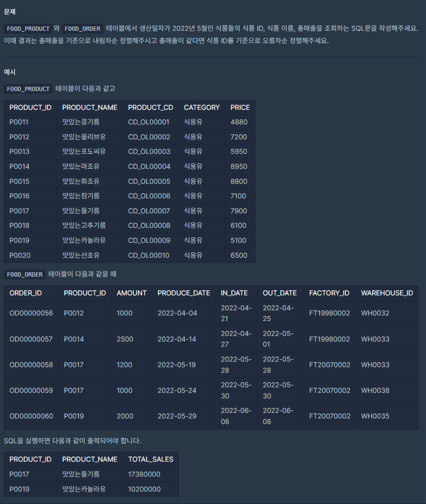
Task: Click the 문제 heading
Action: pos(10,12)
